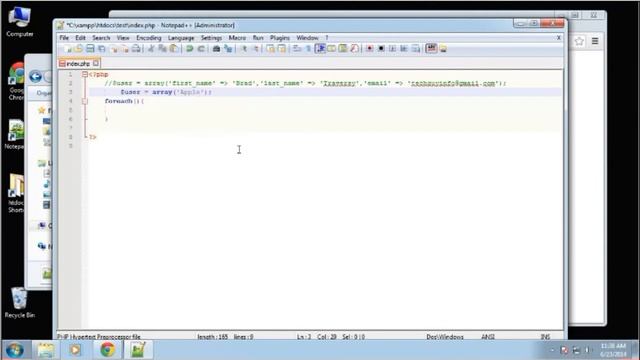Click the Zoom Out toolbar icon
Viewport: 640px width, 360px height.
click(x=256, y=49)
